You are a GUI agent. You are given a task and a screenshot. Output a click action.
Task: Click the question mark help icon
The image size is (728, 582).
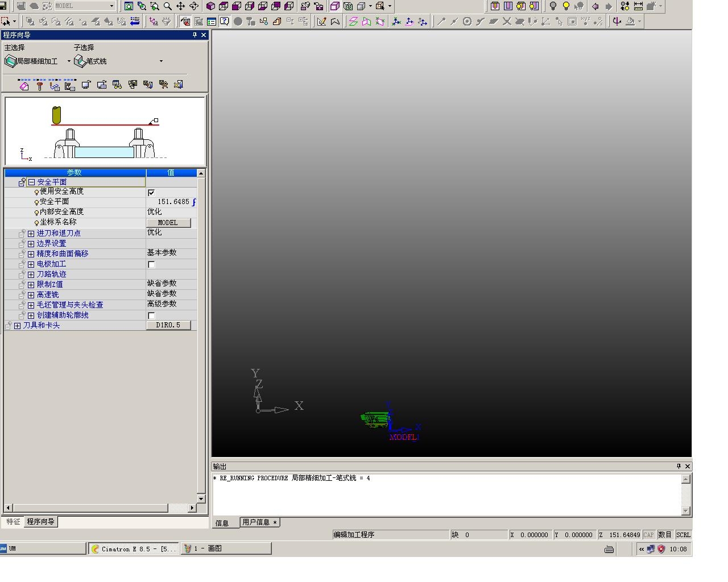[225, 22]
